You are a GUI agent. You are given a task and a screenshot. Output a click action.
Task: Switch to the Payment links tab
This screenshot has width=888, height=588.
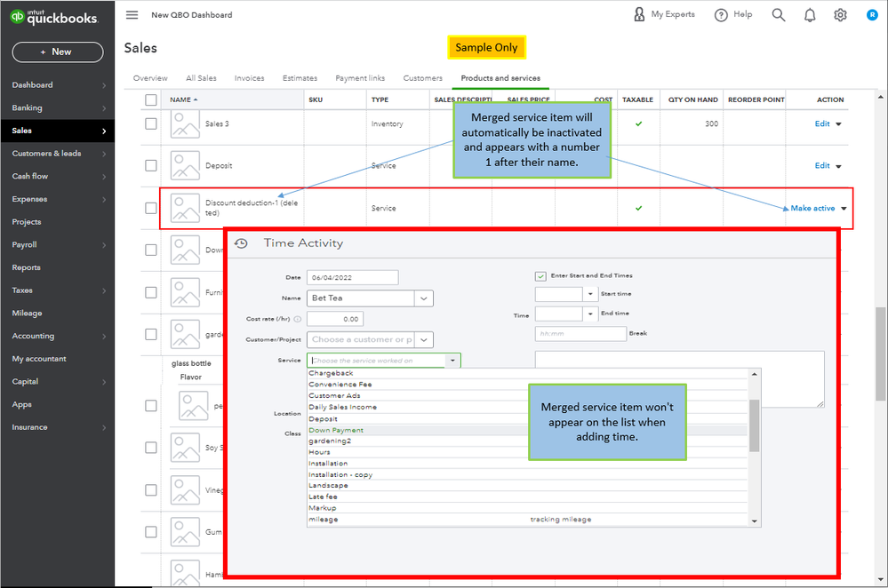pos(360,78)
